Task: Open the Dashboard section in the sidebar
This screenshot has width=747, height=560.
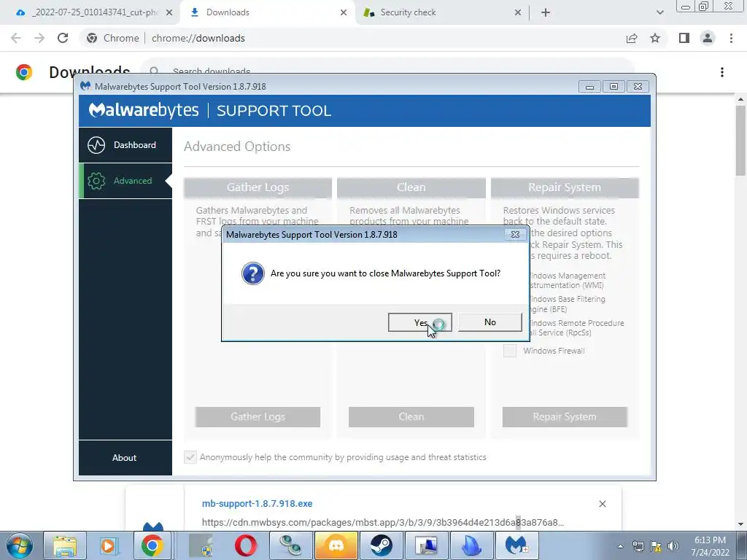Action: (x=125, y=145)
